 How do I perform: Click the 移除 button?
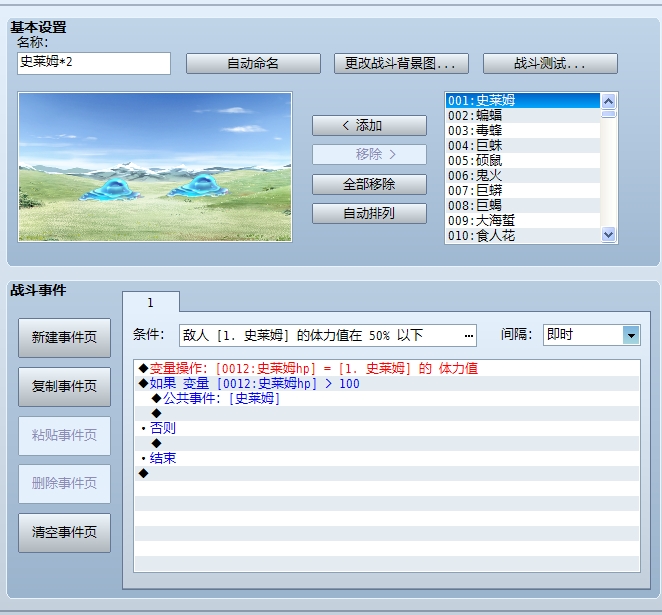click(369, 154)
